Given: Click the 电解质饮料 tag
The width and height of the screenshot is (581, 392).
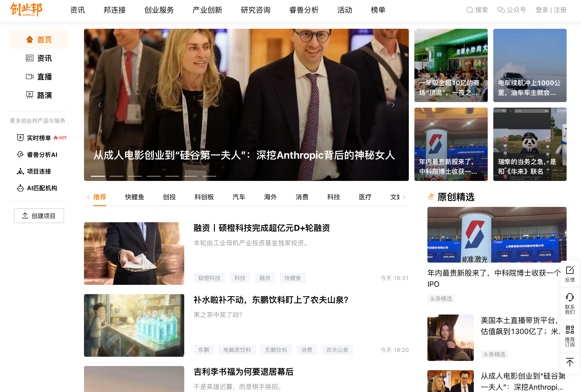Looking at the screenshot, I should [237, 350].
